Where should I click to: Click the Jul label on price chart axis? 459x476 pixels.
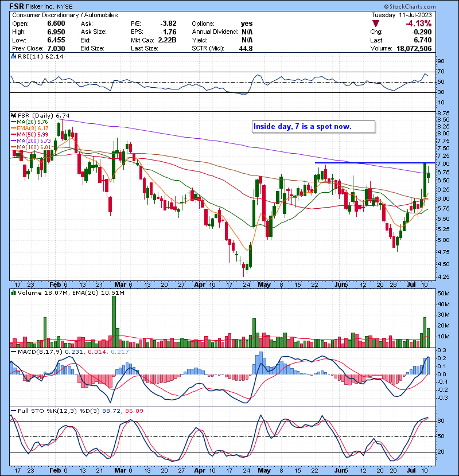[x=411, y=284]
